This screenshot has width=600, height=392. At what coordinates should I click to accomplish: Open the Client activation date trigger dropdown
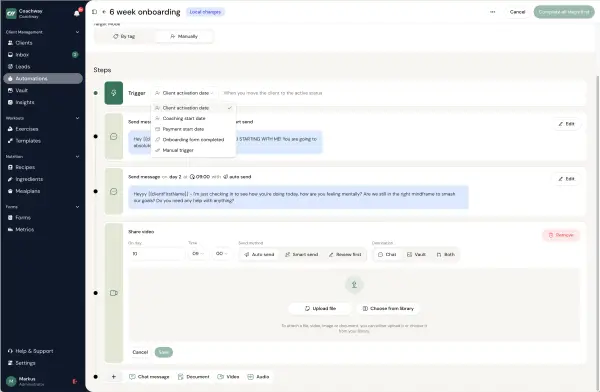(184, 93)
